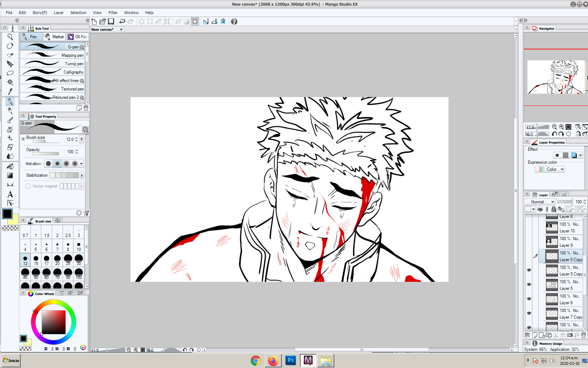Select the Lasso selection tool
The width and height of the screenshot is (588, 368).
click(10, 73)
